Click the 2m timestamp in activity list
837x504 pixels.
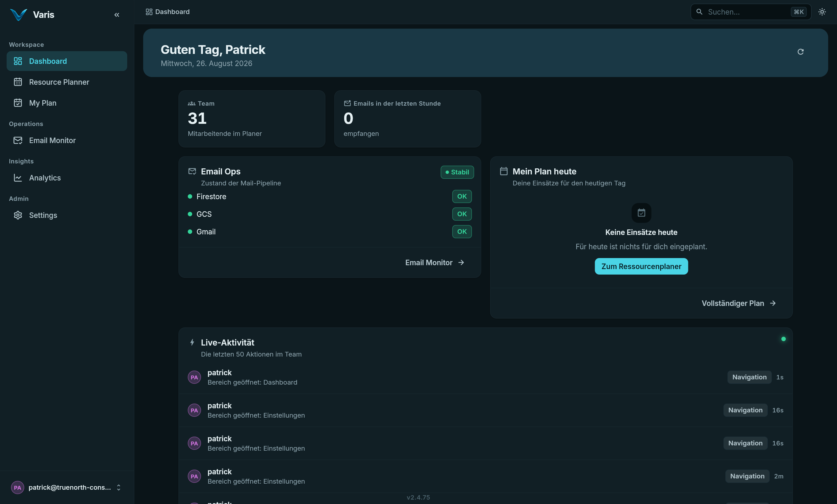pos(779,476)
